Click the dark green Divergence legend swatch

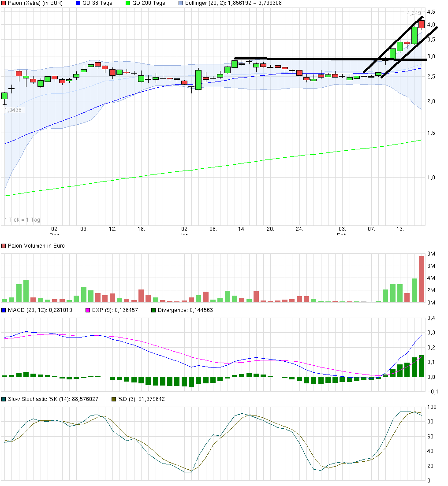point(153,310)
